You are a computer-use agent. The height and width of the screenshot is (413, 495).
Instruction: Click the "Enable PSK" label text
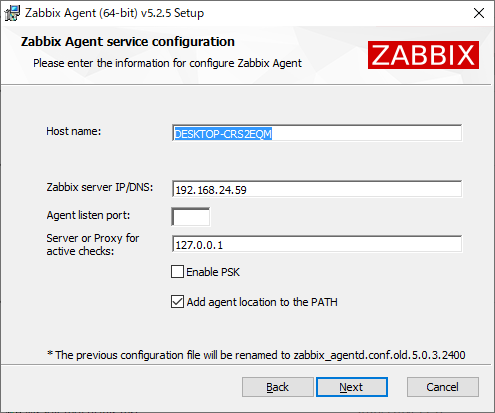(213, 272)
